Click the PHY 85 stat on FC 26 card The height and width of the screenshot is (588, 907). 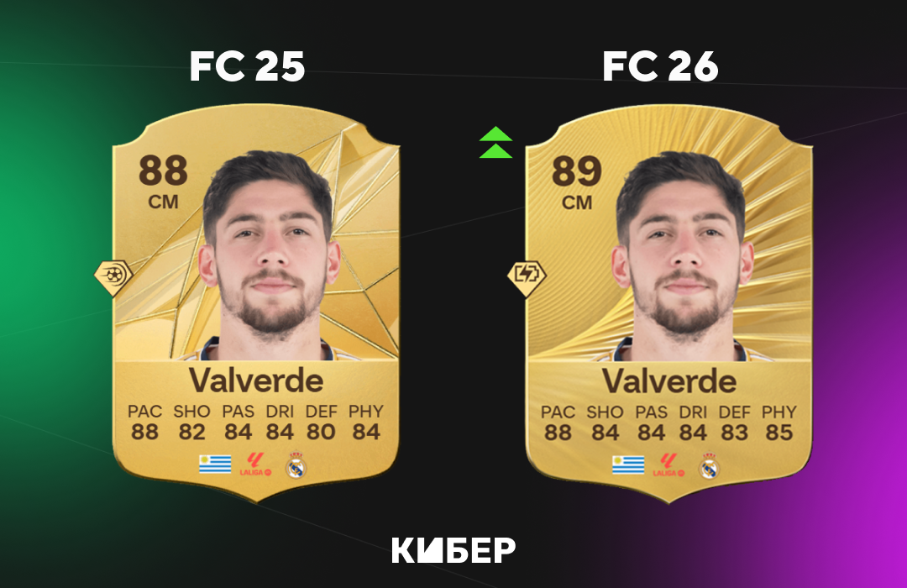(x=779, y=423)
